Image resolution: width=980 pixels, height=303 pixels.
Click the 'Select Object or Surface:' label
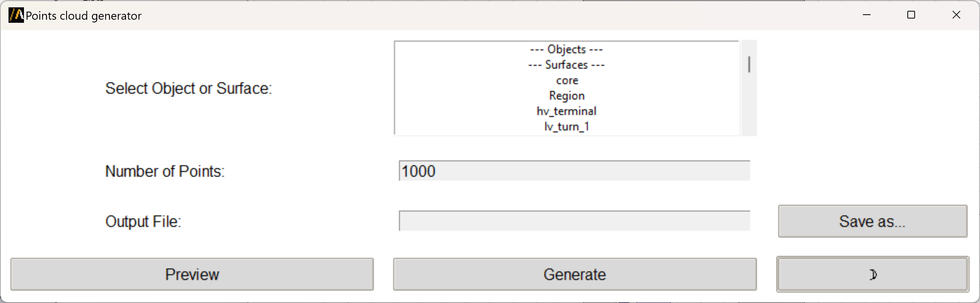point(189,88)
